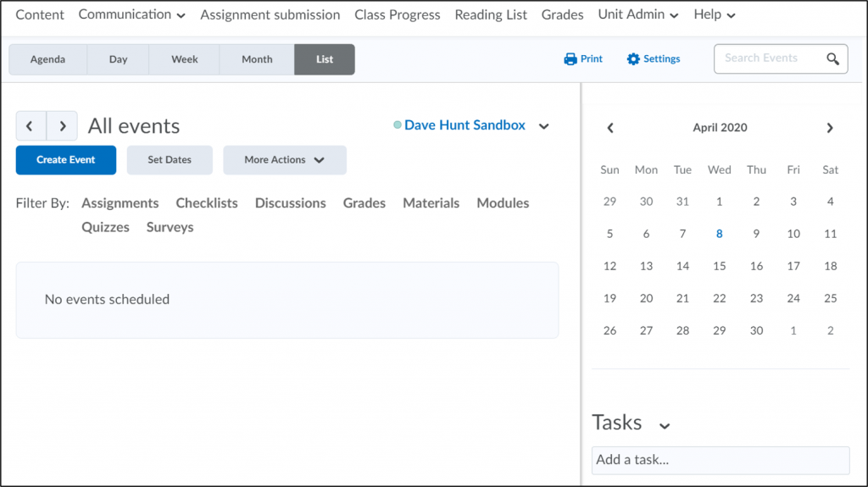Click the Add a task input field
The height and width of the screenshot is (487, 868).
coord(720,460)
